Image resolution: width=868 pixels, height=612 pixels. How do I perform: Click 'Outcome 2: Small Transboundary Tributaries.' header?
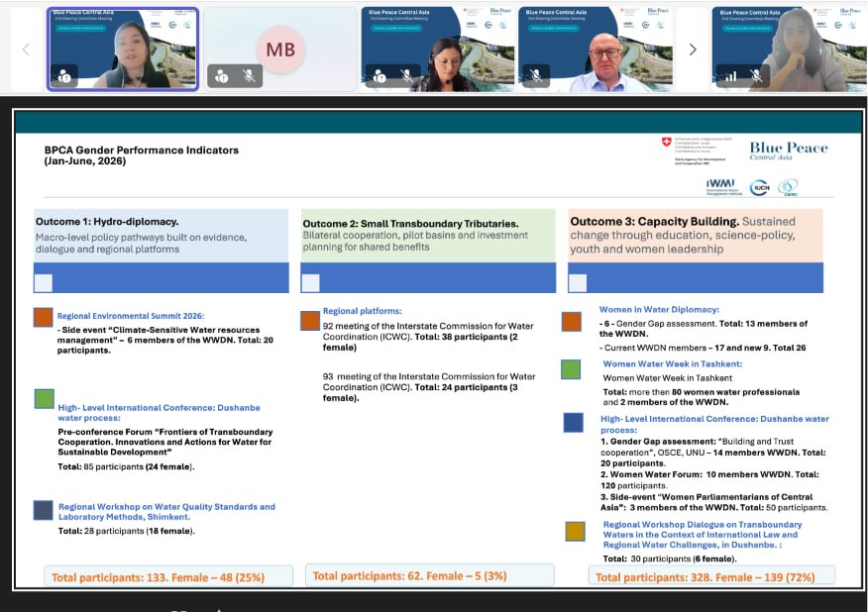tap(428, 235)
